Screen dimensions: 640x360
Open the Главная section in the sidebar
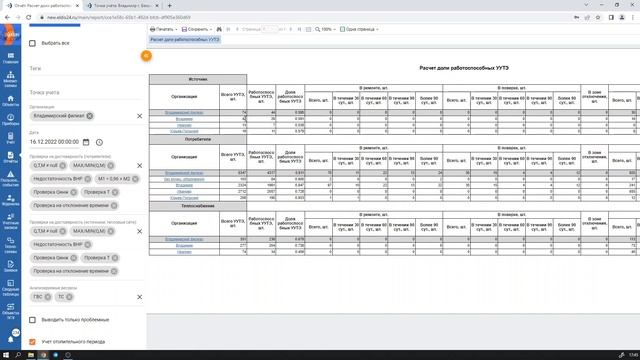pyautogui.click(x=10, y=58)
